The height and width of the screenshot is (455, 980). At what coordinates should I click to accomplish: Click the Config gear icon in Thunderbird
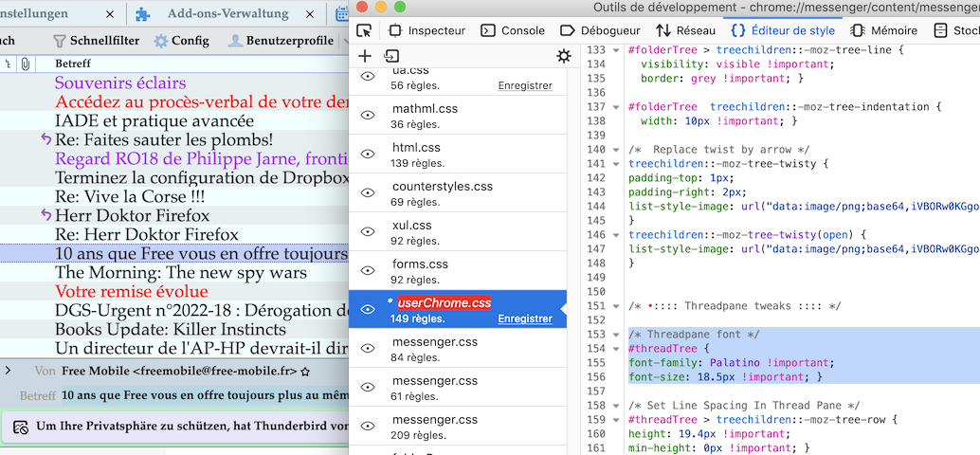(161, 42)
